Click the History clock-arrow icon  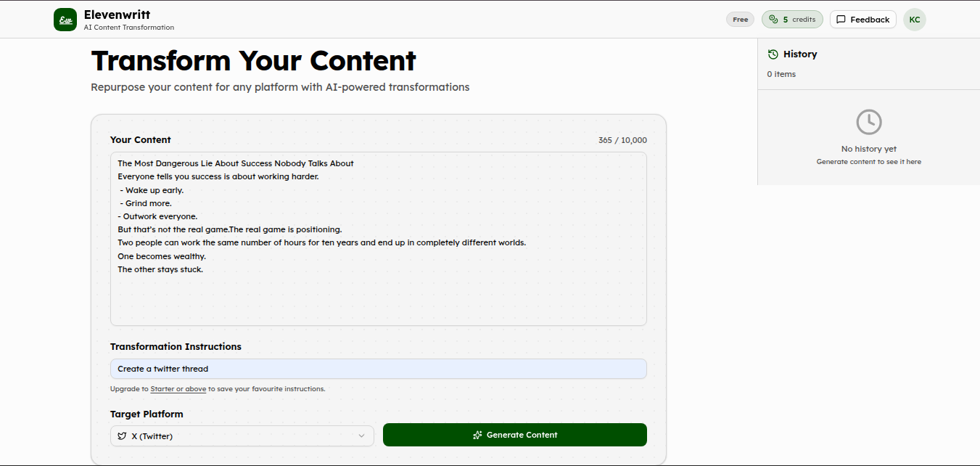point(773,54)
